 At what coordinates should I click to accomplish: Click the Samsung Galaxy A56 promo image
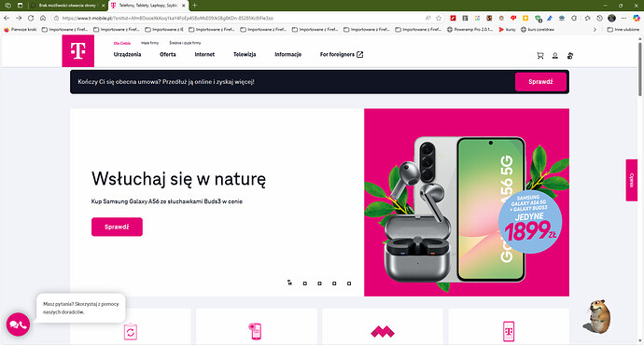[x=467, y=202]
